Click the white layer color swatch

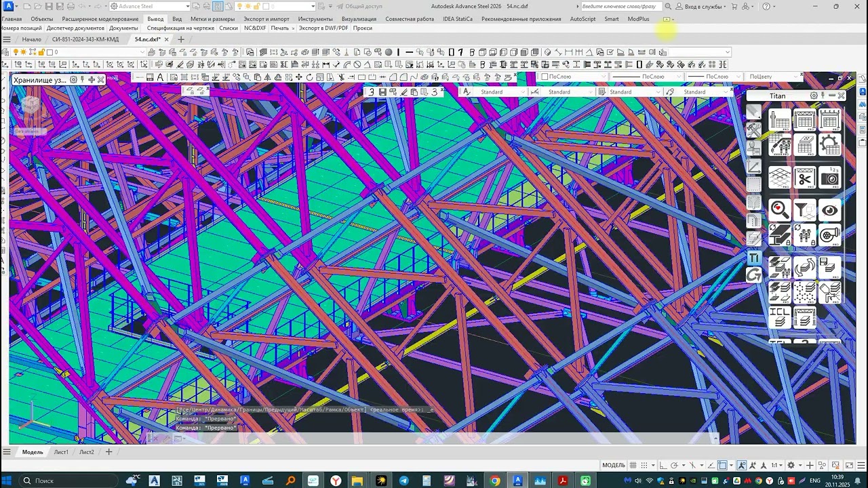[50, 52]
